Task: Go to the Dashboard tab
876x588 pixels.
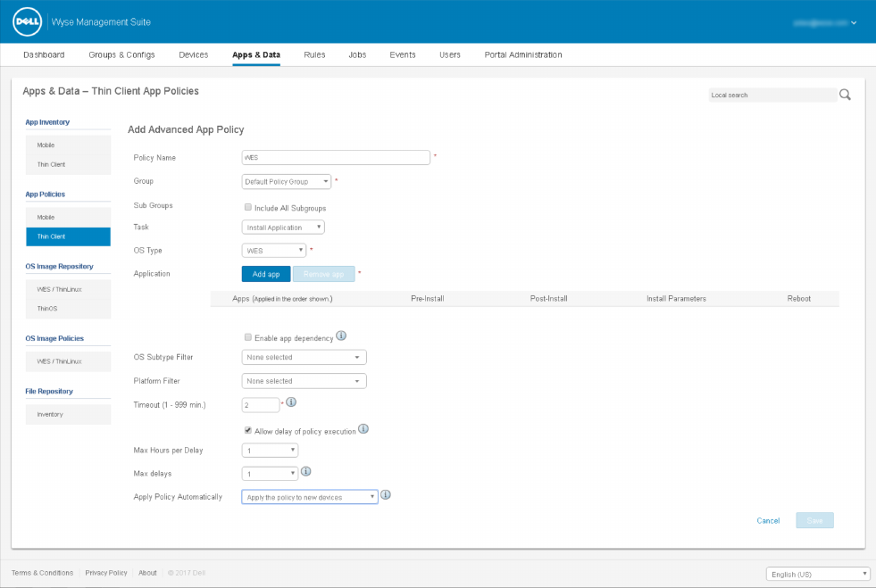Action: [44, 54]
